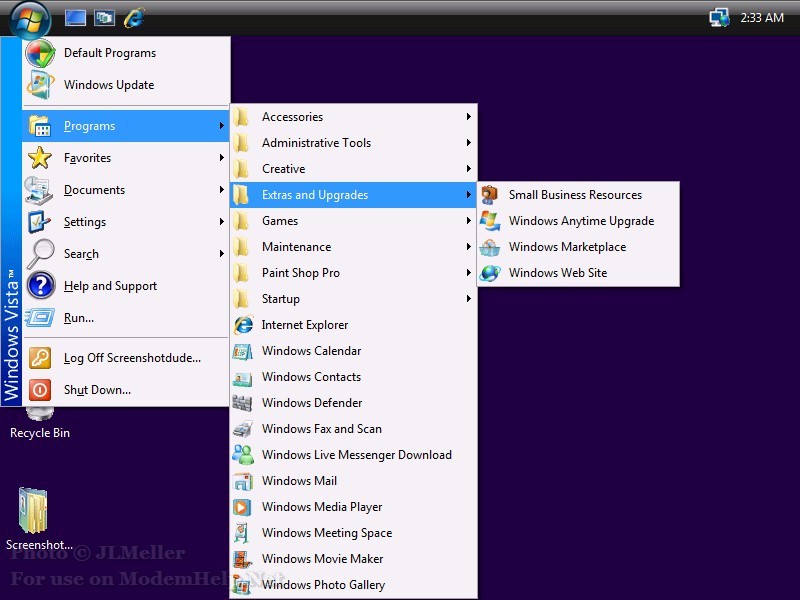Expand the Games folder arrow

pyautogui.click(x=468, y=221)
